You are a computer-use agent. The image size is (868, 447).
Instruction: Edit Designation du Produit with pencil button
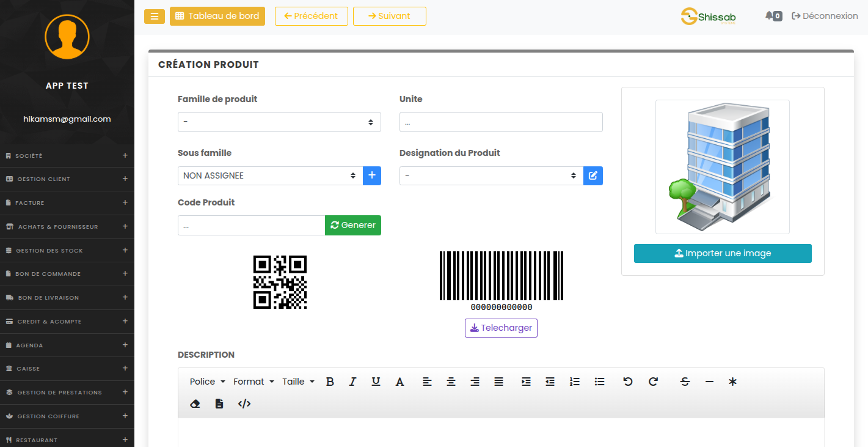[593, 175]
